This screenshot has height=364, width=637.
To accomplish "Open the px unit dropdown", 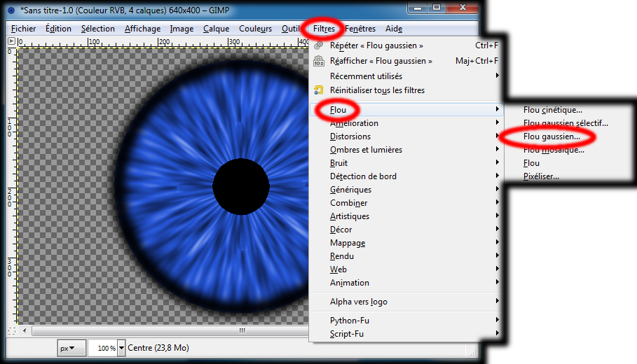I will click(x=71, y=348).
